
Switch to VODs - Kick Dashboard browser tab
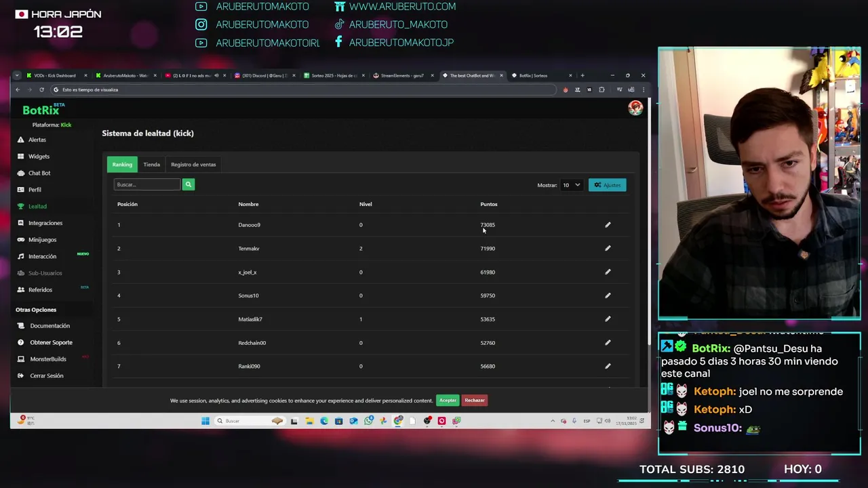point(56,75)
